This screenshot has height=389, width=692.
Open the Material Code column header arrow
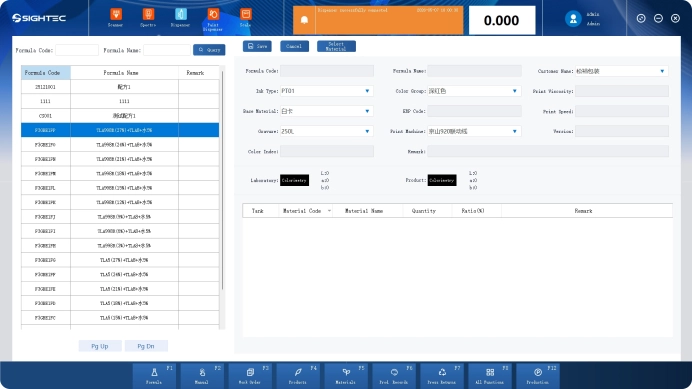[x=329, y=211]
